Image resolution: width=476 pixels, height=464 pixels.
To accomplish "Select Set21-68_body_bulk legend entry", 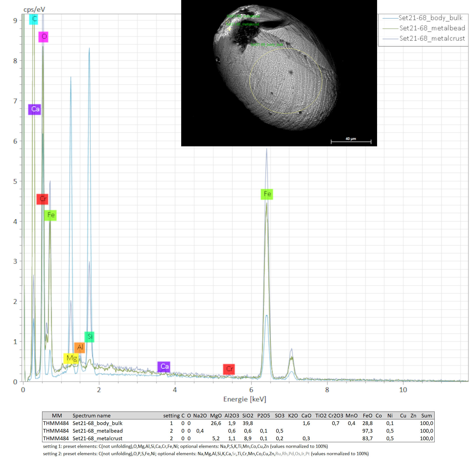I will tap(430, 18).
